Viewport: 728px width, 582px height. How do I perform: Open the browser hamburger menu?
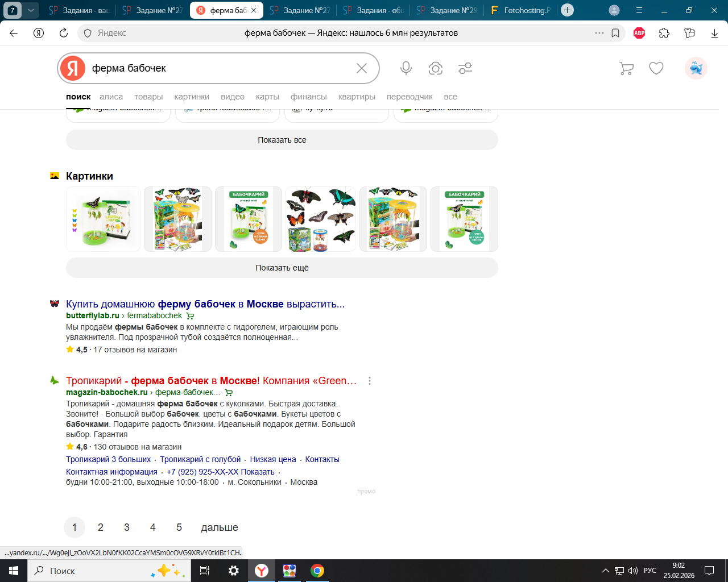(x=639, y=10)
